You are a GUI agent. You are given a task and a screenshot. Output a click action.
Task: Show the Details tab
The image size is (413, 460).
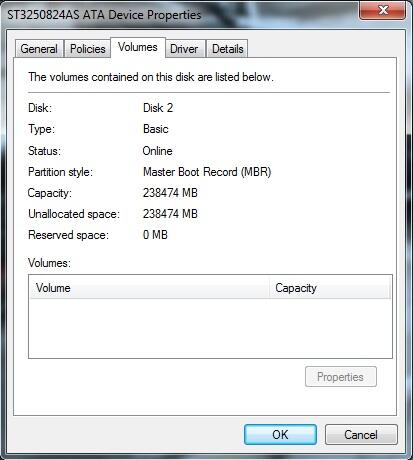pos(228,49)
